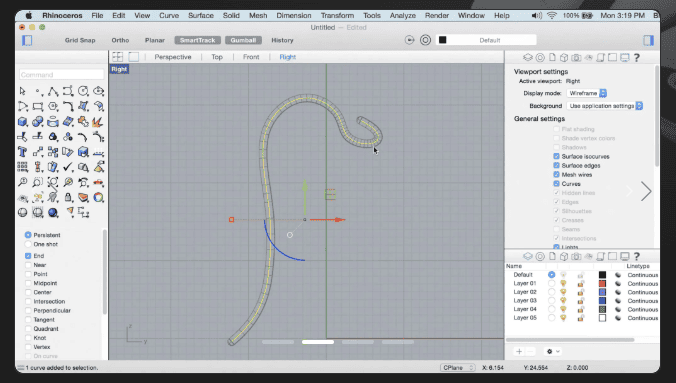676x383 pixels.
Task: Make Layer 02 the current layer
Action: coord(551,292)
